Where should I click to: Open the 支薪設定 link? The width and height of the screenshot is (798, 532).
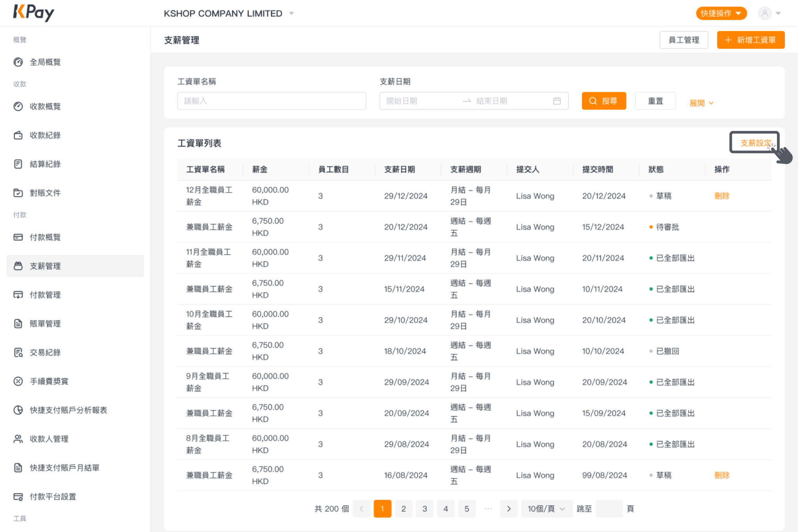[x=756, y=143]
